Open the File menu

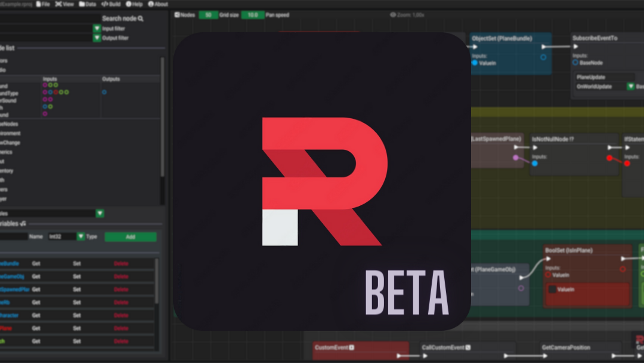point(42,4)
